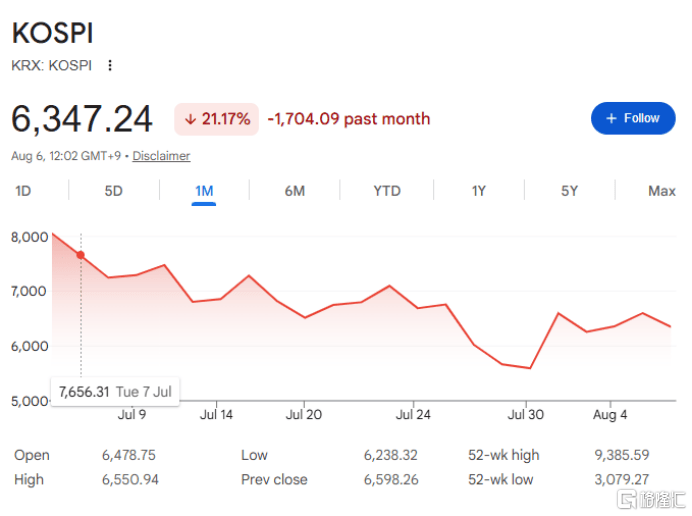This screenshot has height=516, width=692.
Task: Click the 6,347.24 index price
Action: click(82, 119)
